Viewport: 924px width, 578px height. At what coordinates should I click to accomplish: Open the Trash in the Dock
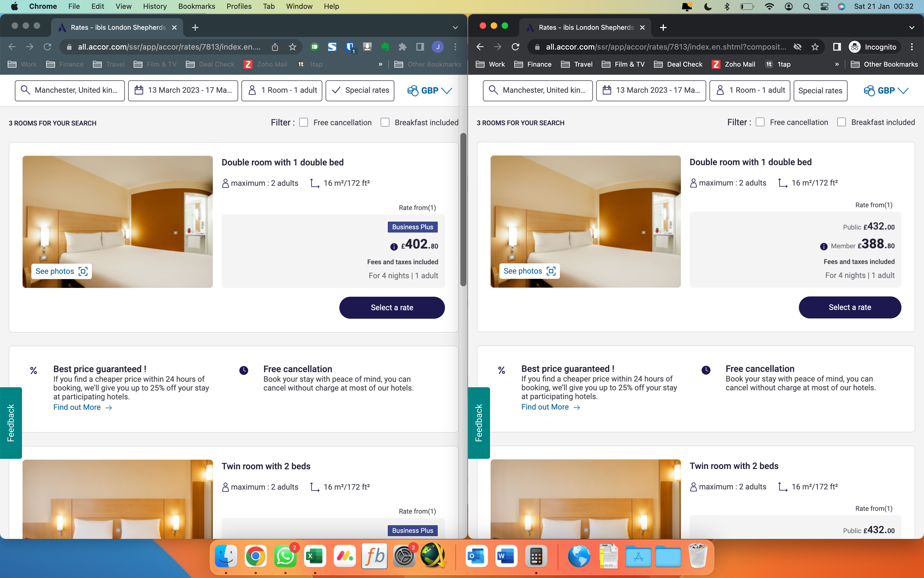point(698,556)
